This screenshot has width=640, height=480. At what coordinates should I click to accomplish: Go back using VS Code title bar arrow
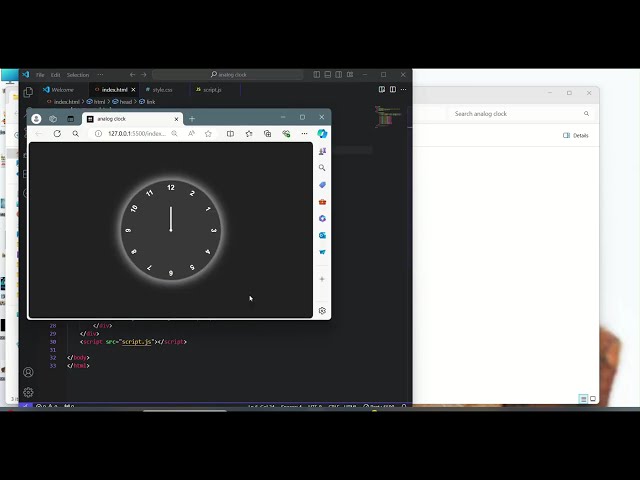click(132, 75)
